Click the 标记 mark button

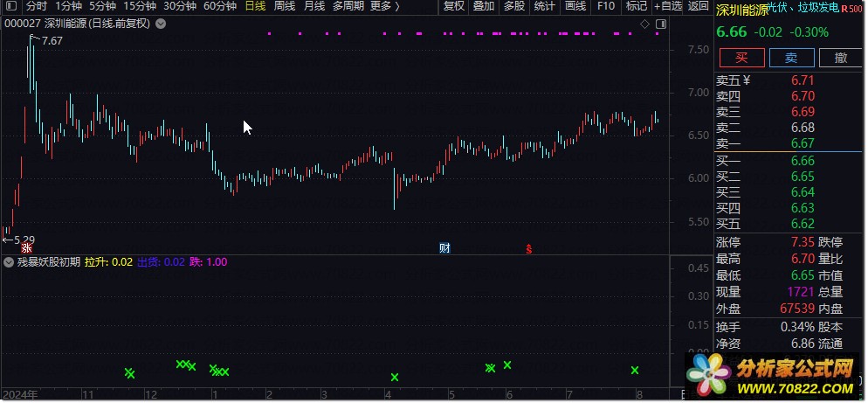[636, 7]
